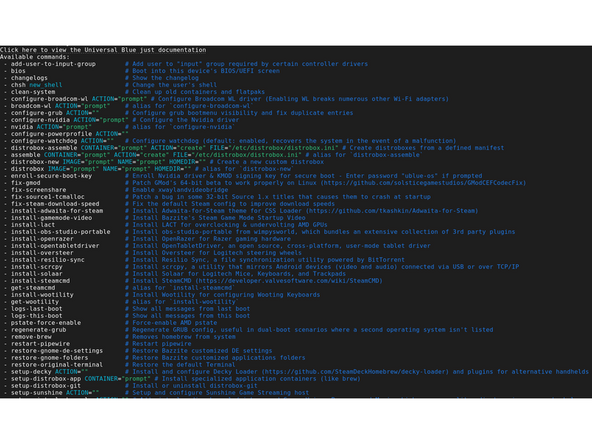Click the logs-this-boot command
Image resolution: width=592 pixels, height=444 pixels.
[x=37, y=315]
